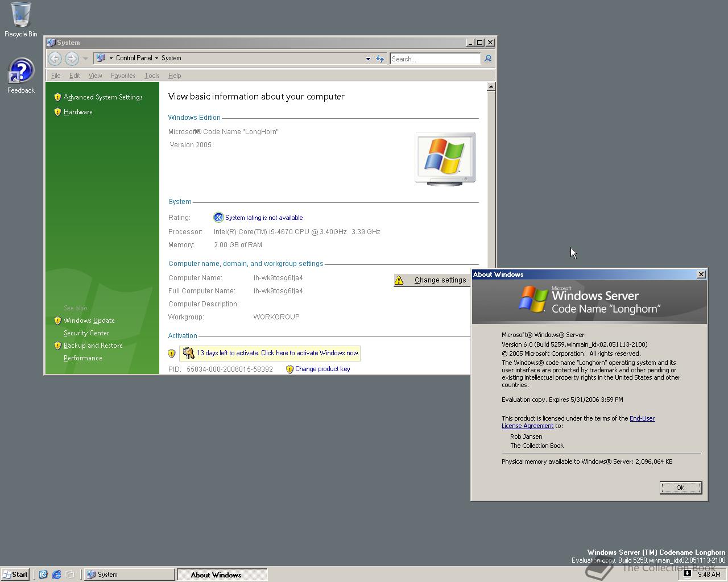This screenshot has width=728, height=582.
Task: Open the Help menu
Action: click(x=175, y=76)
